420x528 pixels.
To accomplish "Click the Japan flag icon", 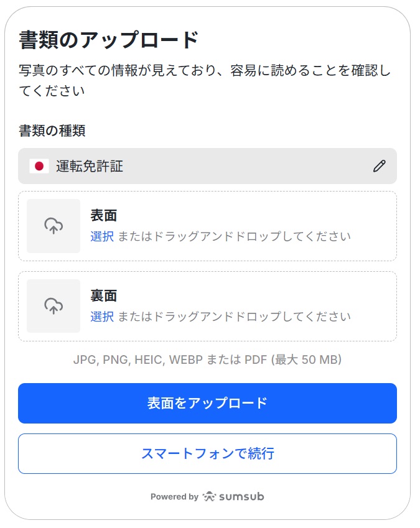I will 39,166.
